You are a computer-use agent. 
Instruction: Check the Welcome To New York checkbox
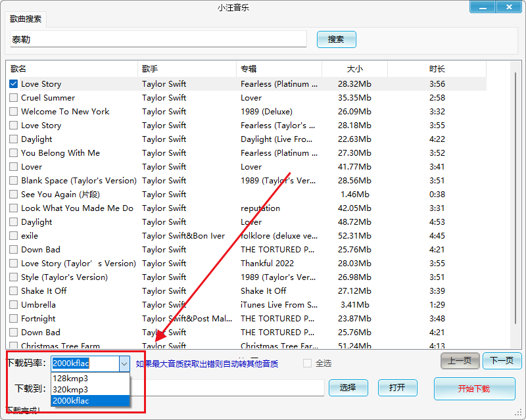point(13,111)
